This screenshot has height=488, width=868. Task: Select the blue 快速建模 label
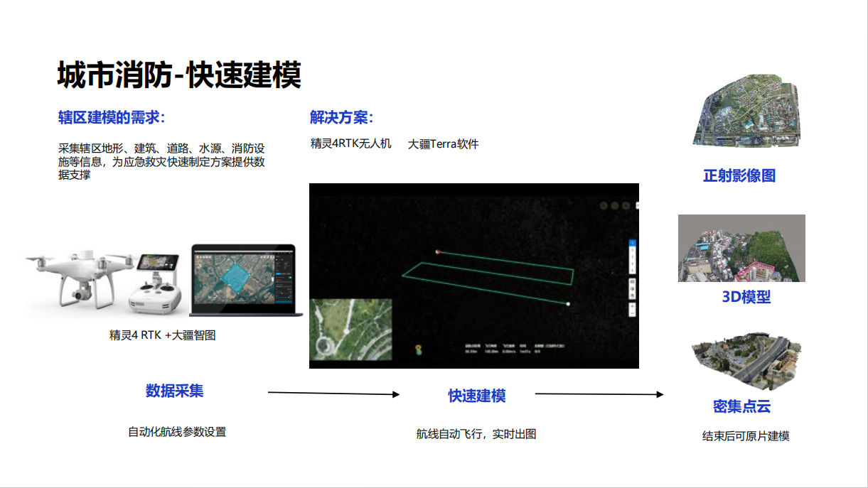[477, 396]
